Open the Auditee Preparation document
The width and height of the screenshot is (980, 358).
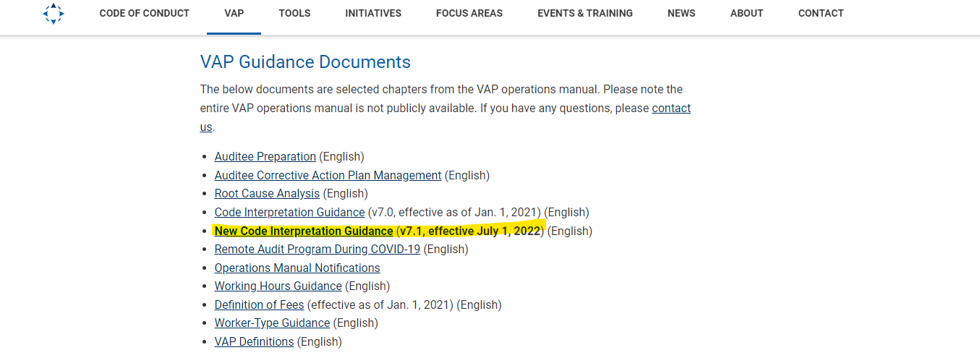point(265,156)
